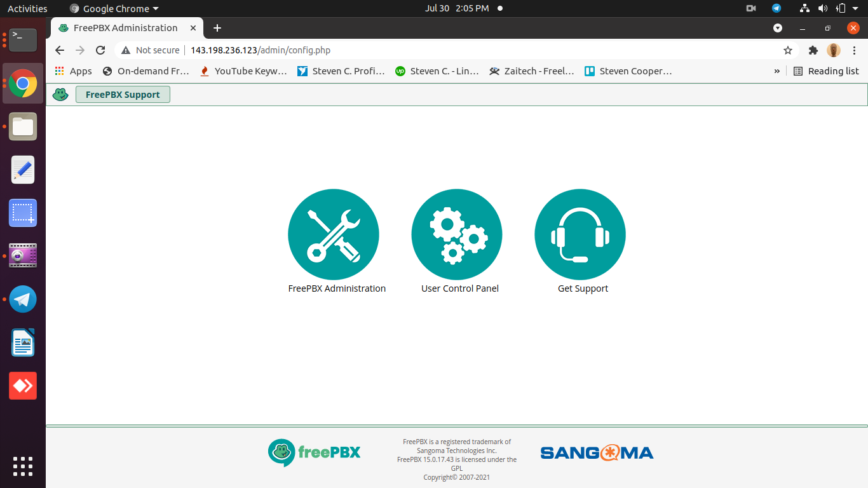Open the network status tray icon
The image size is (868, 488).
click(804, 8)
